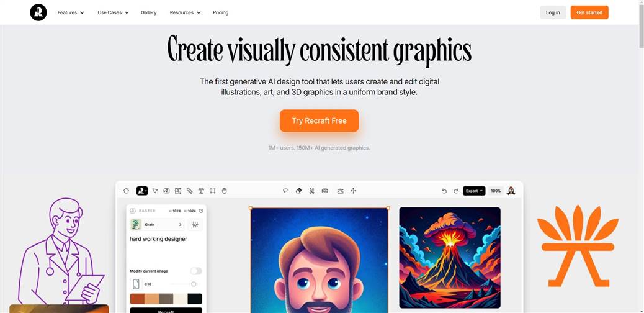This screenshot has width=644, height=313.
Task: Click the undo arrow icon
Action: point(444,191)
